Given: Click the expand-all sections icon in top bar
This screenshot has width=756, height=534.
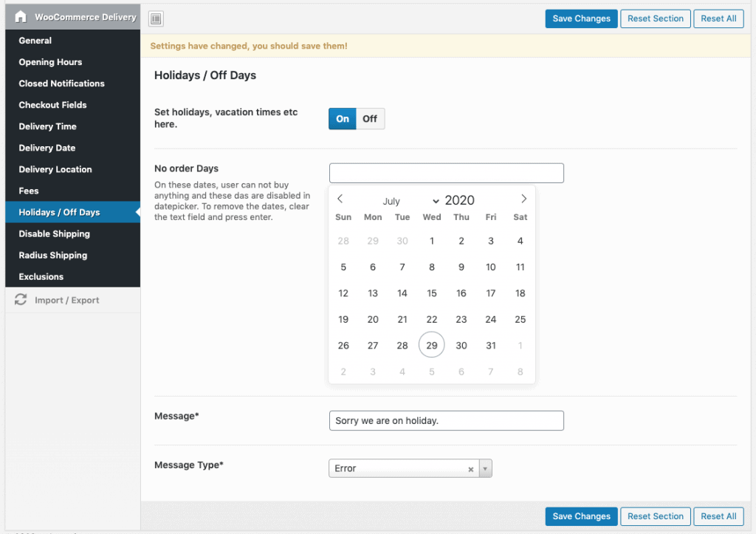Looking at the screenshot, I should point(156,19).
